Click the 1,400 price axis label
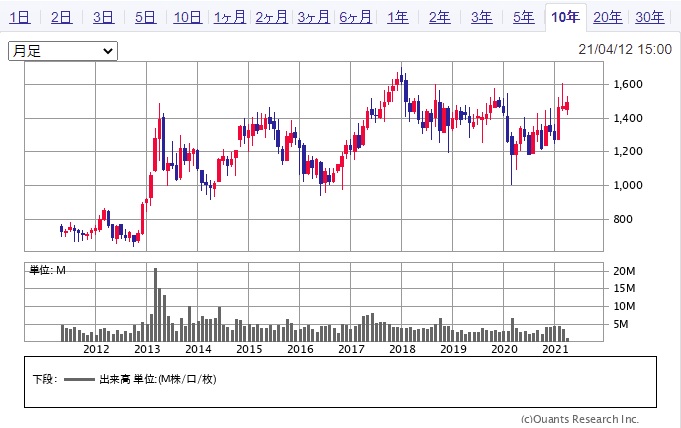This screenshot has width=681, height=428. pos(628,118)
